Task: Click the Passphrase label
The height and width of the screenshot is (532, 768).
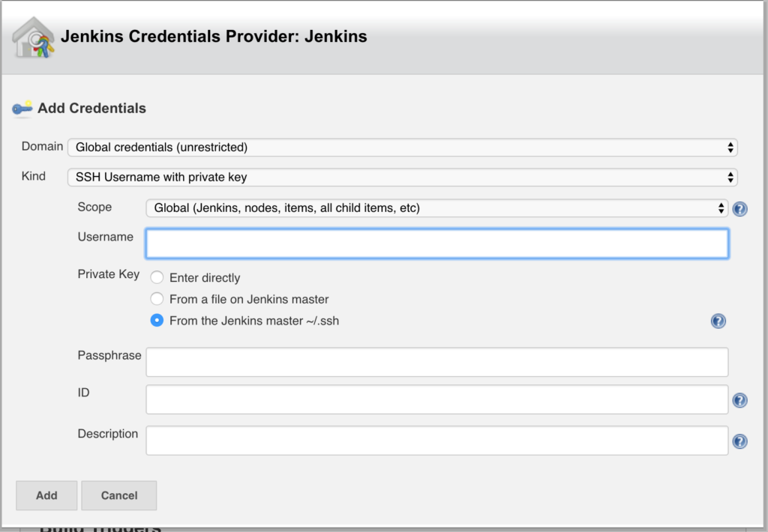Action: coord(109,355)
